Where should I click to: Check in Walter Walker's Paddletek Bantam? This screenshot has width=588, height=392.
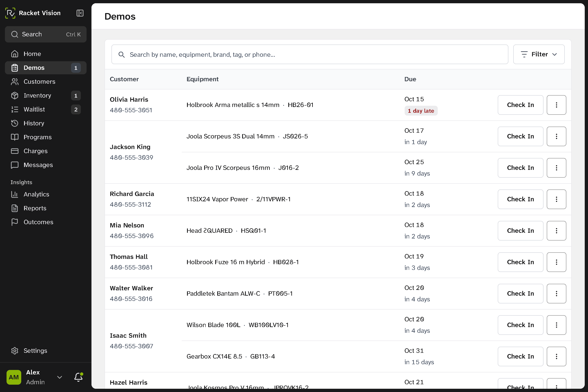pyautogui.click(x=520, y=294)
